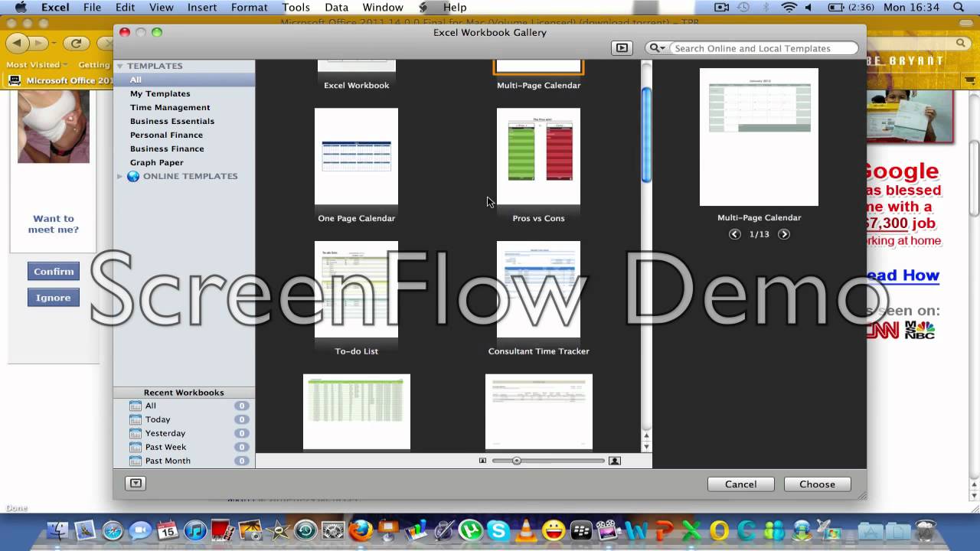Viewport: 980px width, 551px height.
Task: Show next preview page arrow
Action: point(784,234)
